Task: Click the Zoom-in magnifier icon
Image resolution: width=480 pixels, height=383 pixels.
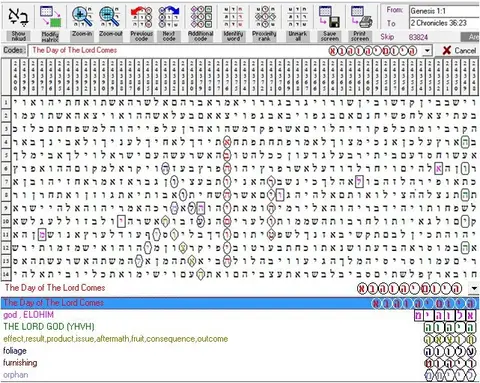Action: point(82,17)
